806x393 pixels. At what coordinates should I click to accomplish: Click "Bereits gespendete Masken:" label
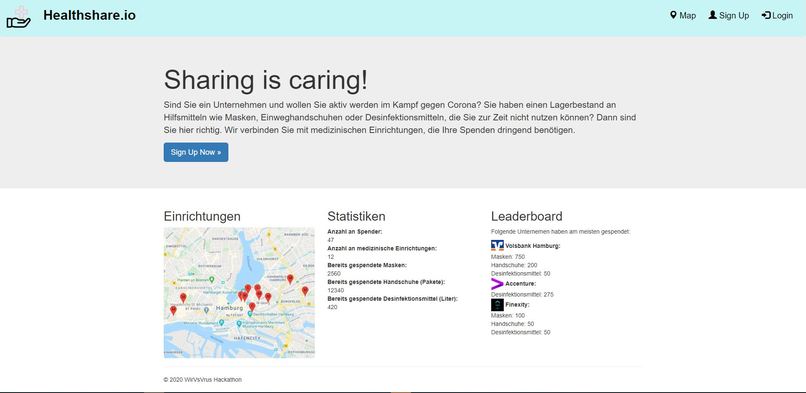[367, 265]
